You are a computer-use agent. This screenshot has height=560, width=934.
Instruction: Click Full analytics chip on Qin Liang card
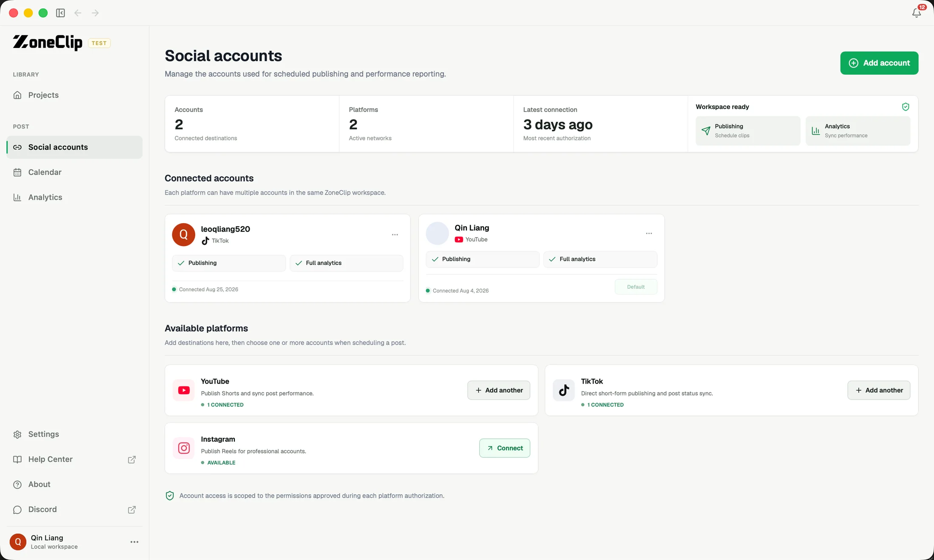[x=600, y=259]
